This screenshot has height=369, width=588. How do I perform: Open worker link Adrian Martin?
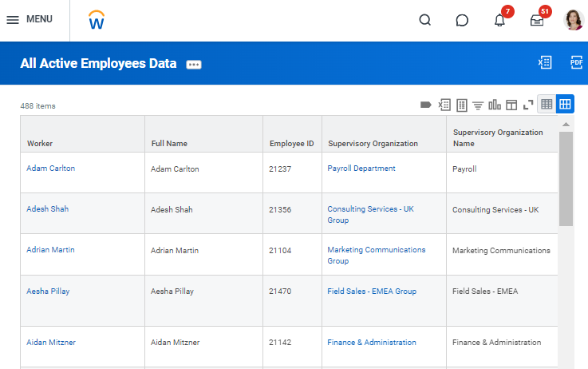pos(50,250)
